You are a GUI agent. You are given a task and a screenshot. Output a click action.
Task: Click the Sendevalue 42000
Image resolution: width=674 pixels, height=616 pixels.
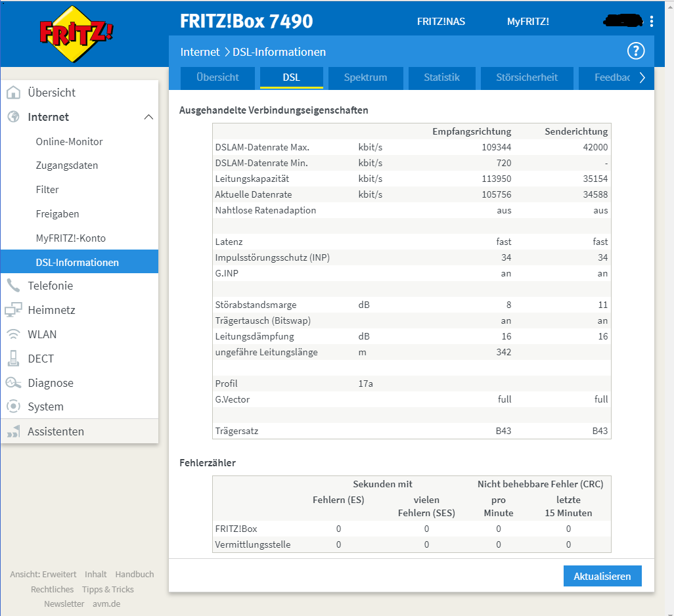coord(595,147)
